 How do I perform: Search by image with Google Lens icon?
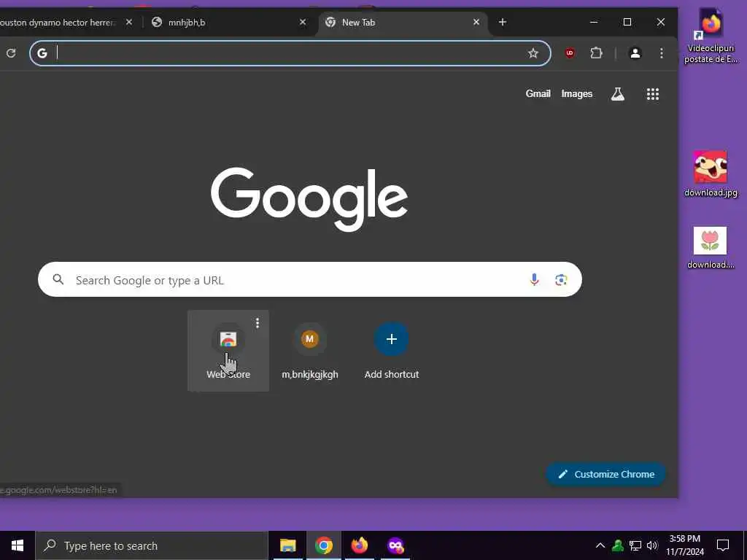pos(561,279)
